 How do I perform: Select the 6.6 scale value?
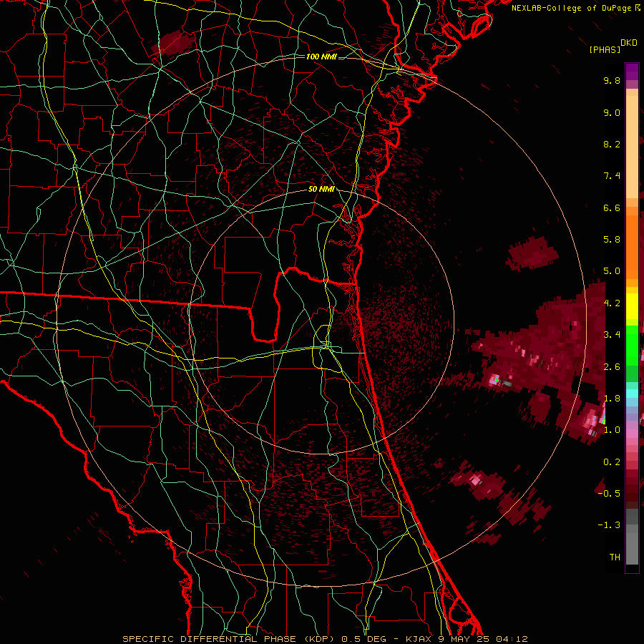(x=612, y=208)
